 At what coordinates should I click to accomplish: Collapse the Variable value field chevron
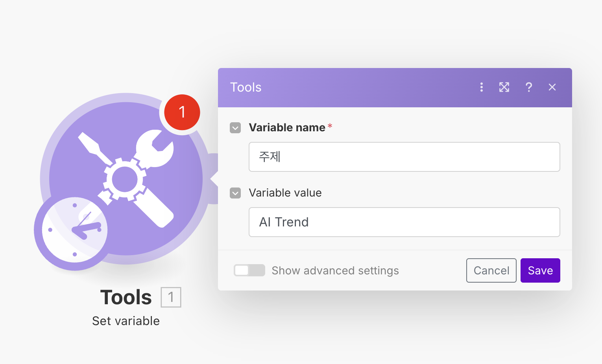click(235, 193)
